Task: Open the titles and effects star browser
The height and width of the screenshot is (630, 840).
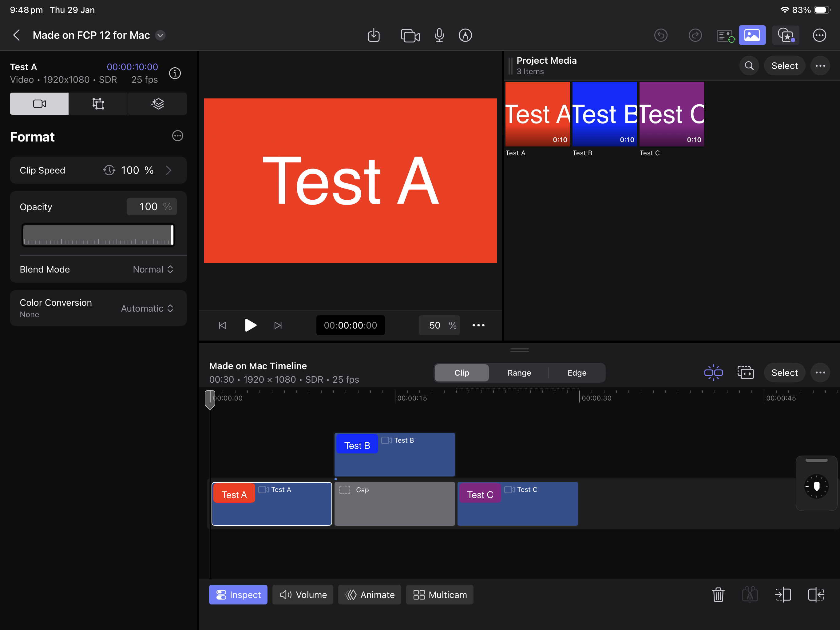Action: 786,35
